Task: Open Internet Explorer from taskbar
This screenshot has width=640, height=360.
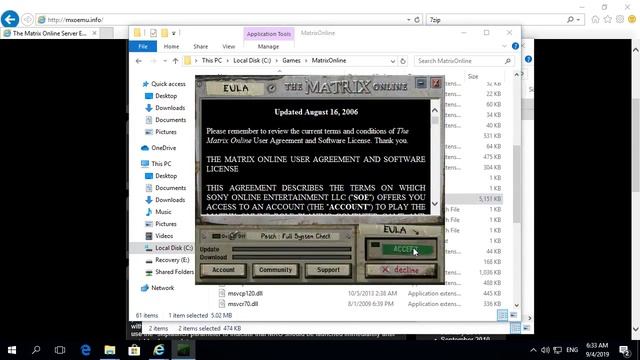Action: (x=158, y=350)
